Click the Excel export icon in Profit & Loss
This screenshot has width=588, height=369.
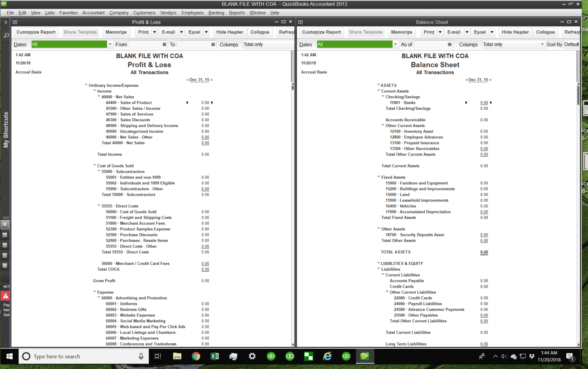click(x=194, y=32)
